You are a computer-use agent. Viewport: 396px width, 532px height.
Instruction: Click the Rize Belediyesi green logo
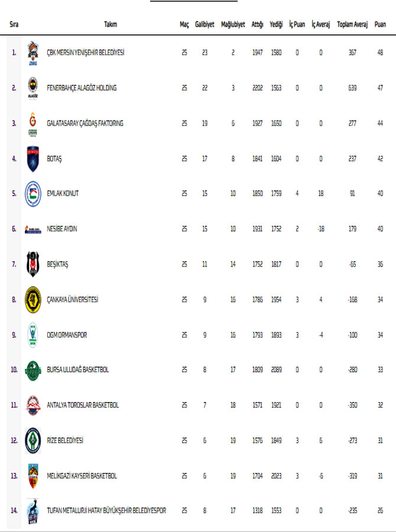pyautogui.click(x=33, y=440)
